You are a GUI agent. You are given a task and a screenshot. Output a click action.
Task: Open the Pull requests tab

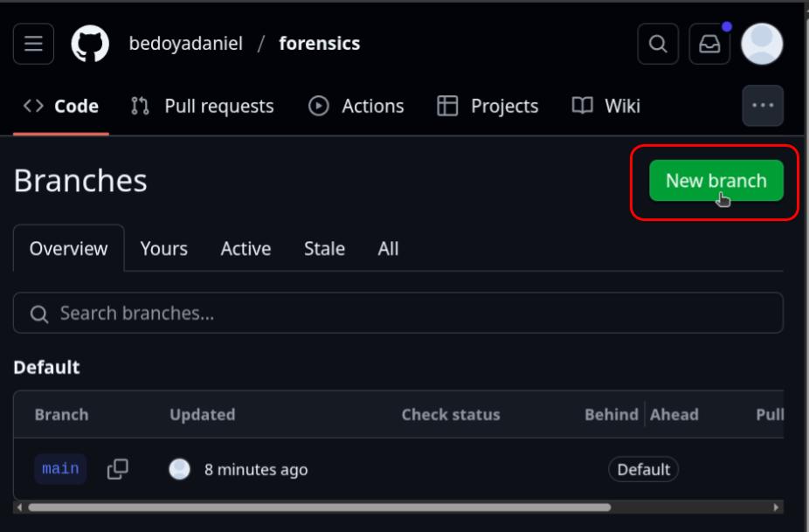[202, 107]
